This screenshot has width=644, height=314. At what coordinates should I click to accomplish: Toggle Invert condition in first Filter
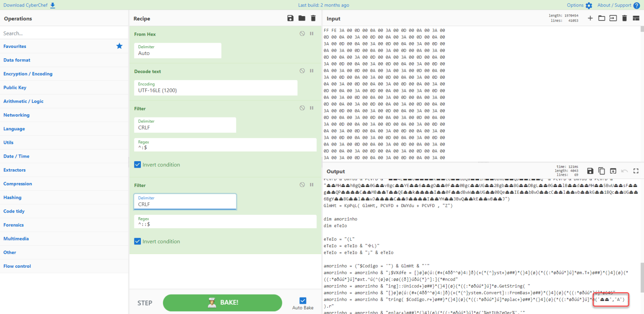pos(138,165)
